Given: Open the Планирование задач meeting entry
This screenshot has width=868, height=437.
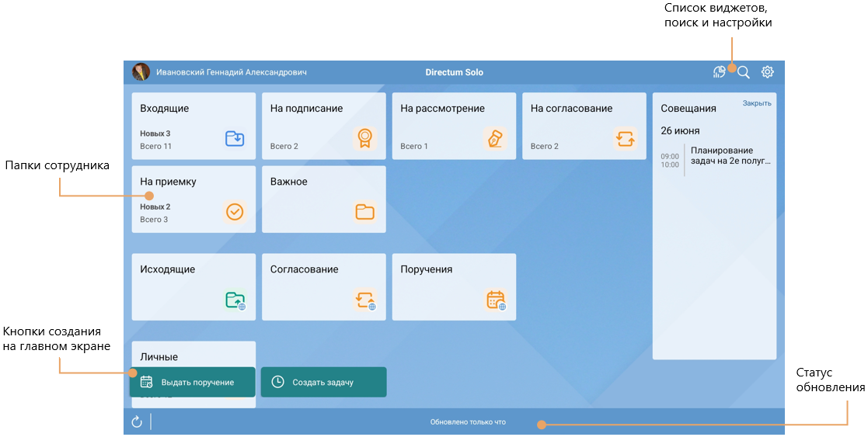Looking at the screenshot, I should point(731,156).
